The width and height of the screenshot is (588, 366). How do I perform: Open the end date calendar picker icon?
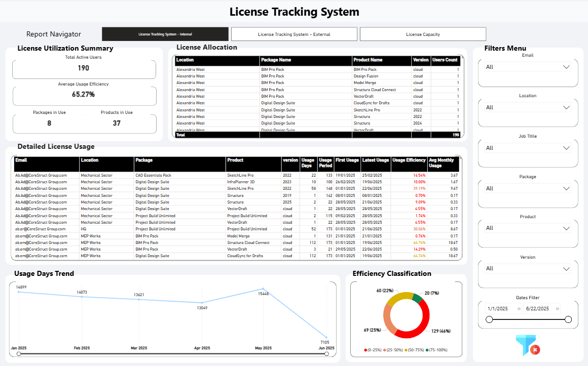coord(557,309)
